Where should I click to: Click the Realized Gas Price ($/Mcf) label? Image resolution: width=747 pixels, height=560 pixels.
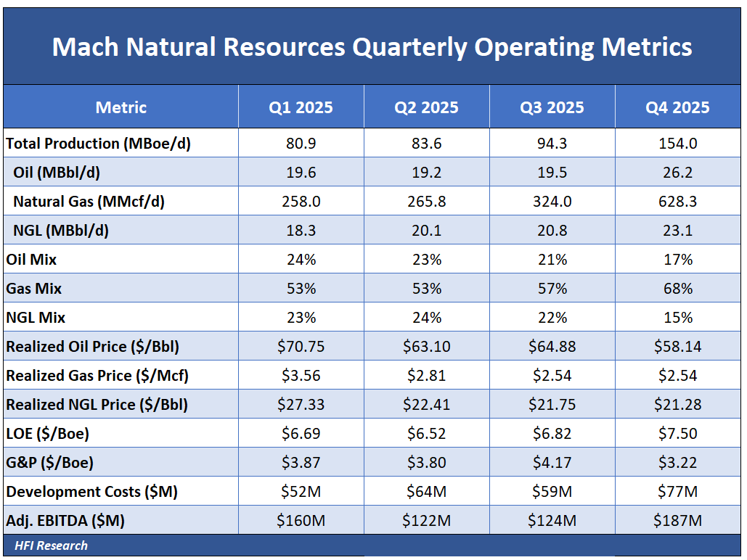(97, 376)
